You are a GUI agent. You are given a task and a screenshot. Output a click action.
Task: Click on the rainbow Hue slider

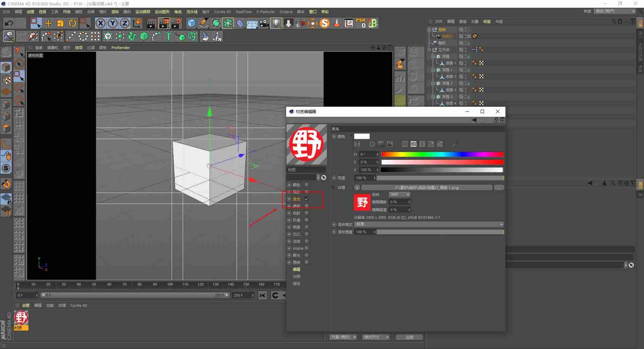442,154
